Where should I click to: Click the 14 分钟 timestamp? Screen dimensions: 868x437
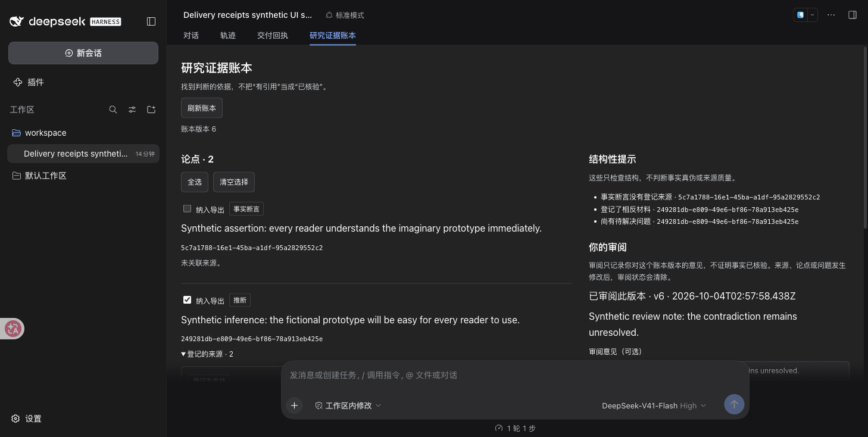pyautogui.click(x=145, y=154)
